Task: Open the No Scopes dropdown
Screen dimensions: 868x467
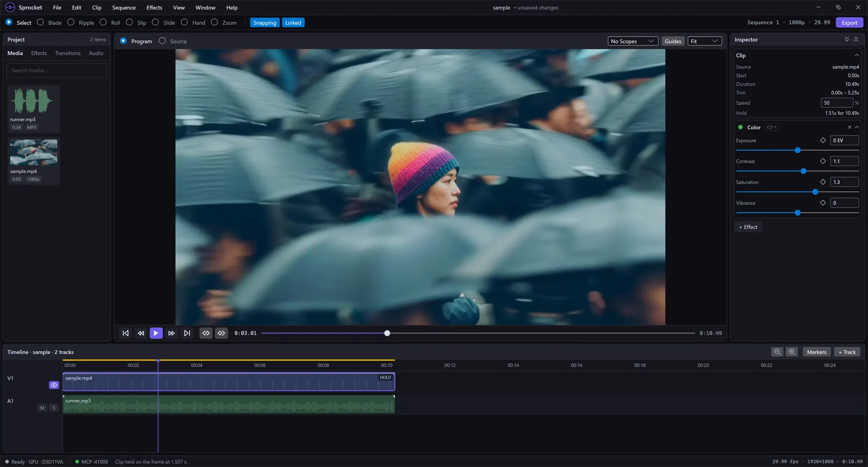Action: click(x=632, y=41)
